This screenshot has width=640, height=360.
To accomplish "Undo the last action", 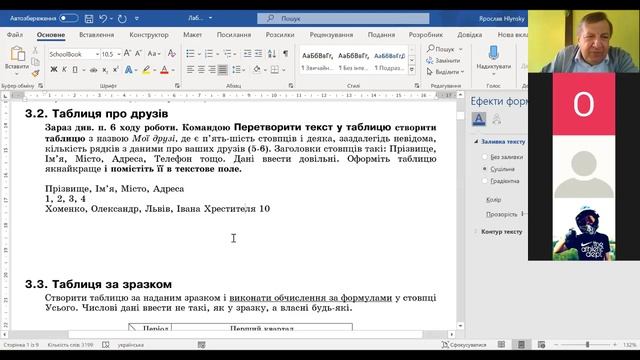I will (103, 18).
